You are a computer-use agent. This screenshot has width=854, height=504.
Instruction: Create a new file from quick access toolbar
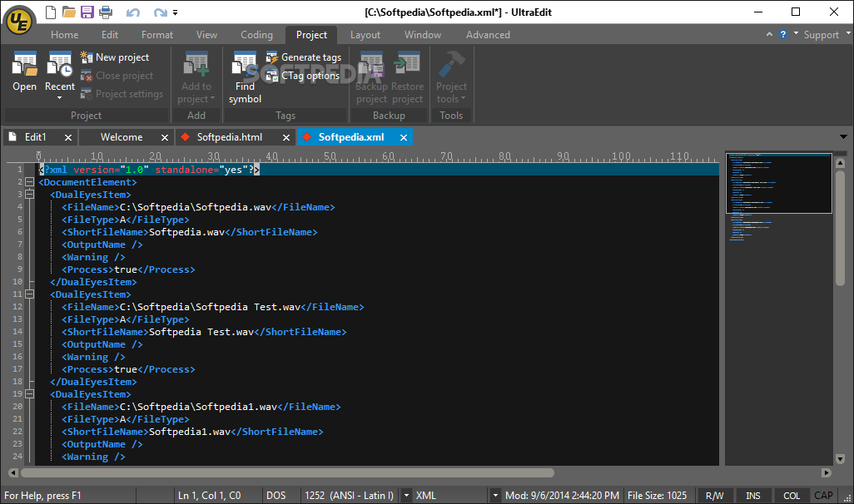(50, 12)
